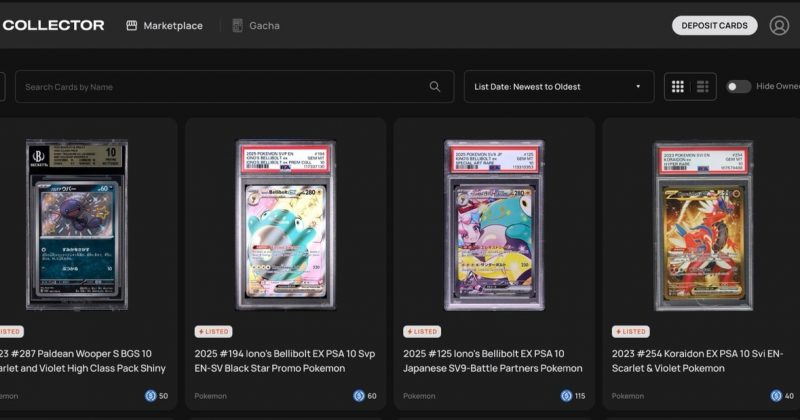Switch to grid view
This screenshot has width=800, height=420.
tap(678, 87)
